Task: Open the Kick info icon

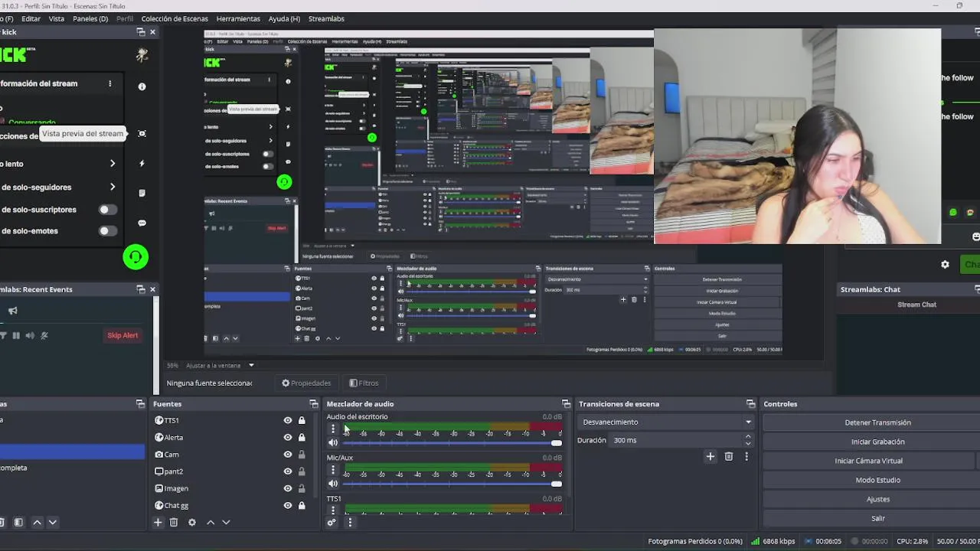Action: click(142, 86)
